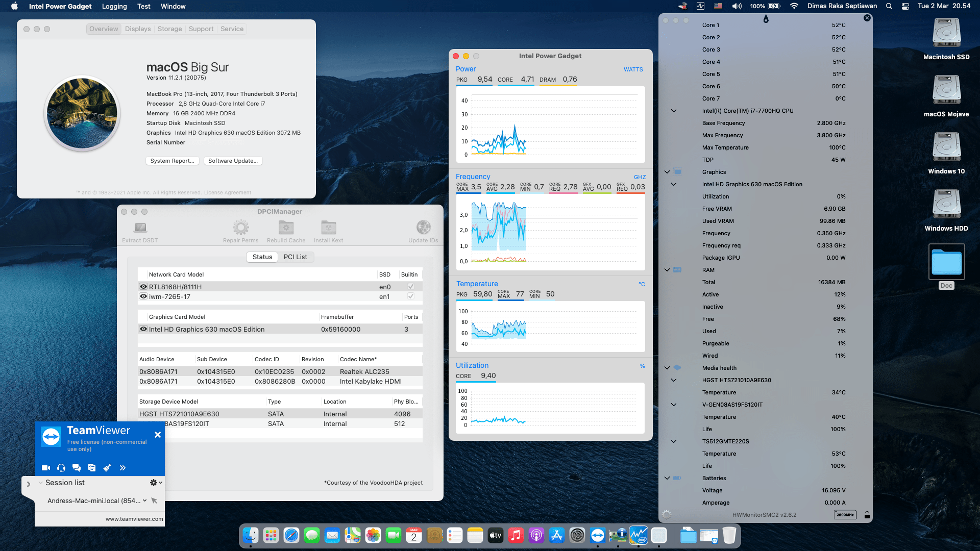Open dropdown arrow next to Andress-Mac-mini.local session
The width and height of the screenshot is (980, 551).
pos(145,500)
